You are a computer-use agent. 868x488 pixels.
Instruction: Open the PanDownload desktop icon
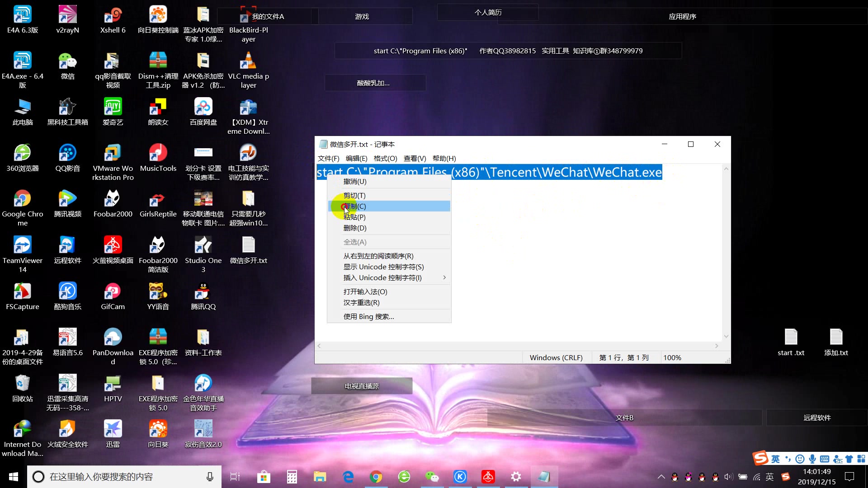pyautogui.click(x=113, y=347)
